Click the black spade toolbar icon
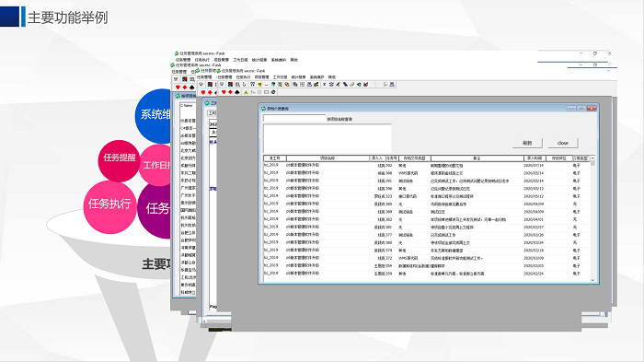This screenshot has height=362, width=644. pos(237,92)
